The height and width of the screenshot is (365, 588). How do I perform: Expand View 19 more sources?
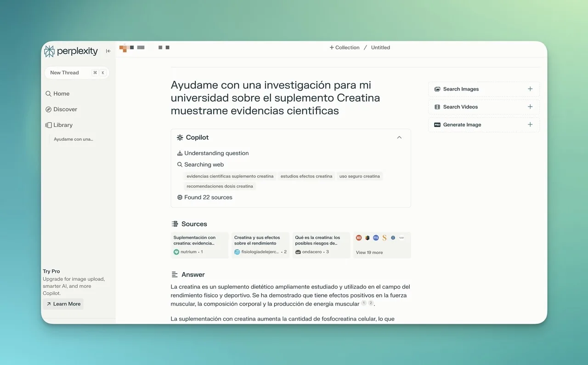click(369, 252)
